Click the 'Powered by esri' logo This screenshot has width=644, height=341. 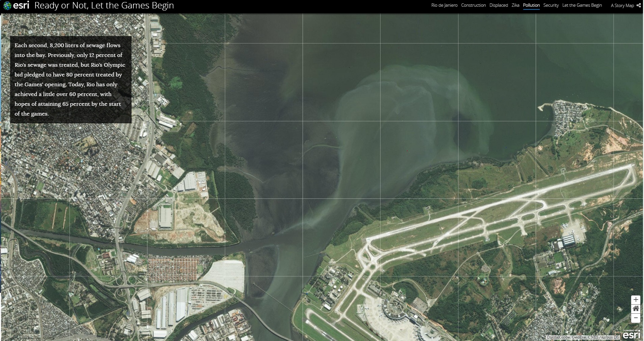pos(631,335)
